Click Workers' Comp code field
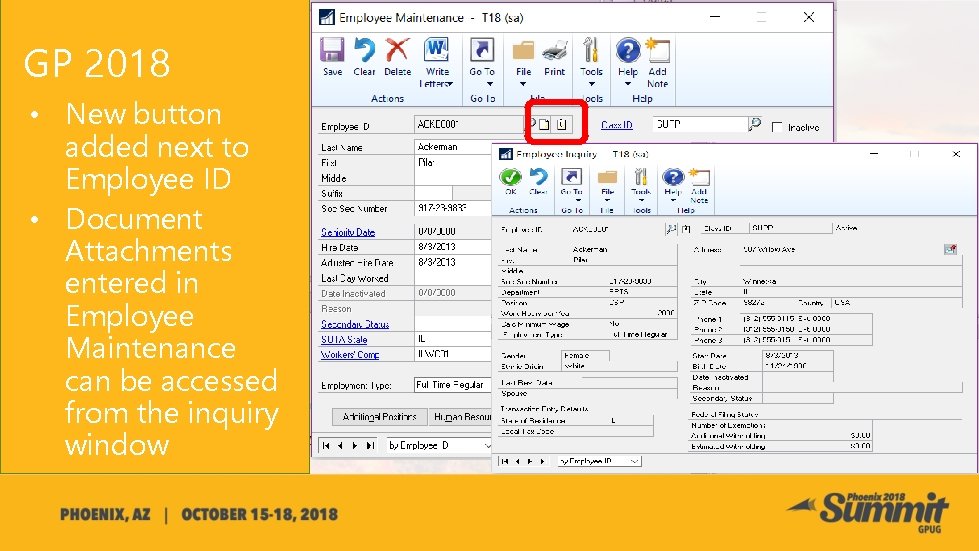979x551 pixels. (x=453, y=354)
